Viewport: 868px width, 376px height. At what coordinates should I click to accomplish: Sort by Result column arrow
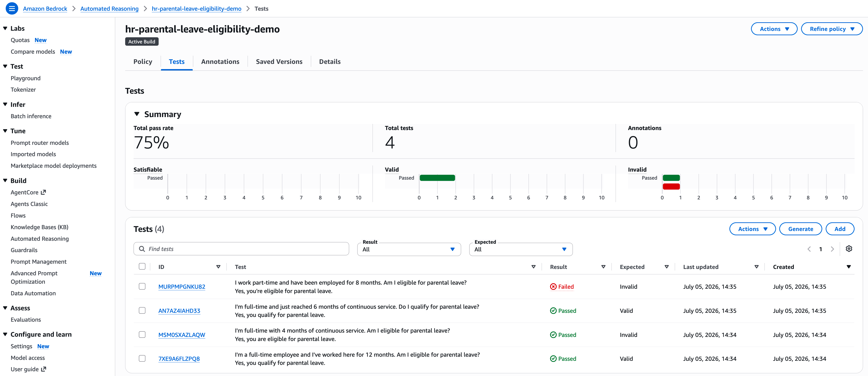click(604, 267)
